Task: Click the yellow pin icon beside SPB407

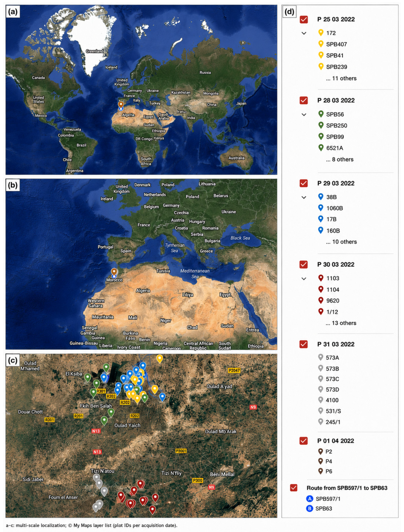Action: tap(321, 44)
